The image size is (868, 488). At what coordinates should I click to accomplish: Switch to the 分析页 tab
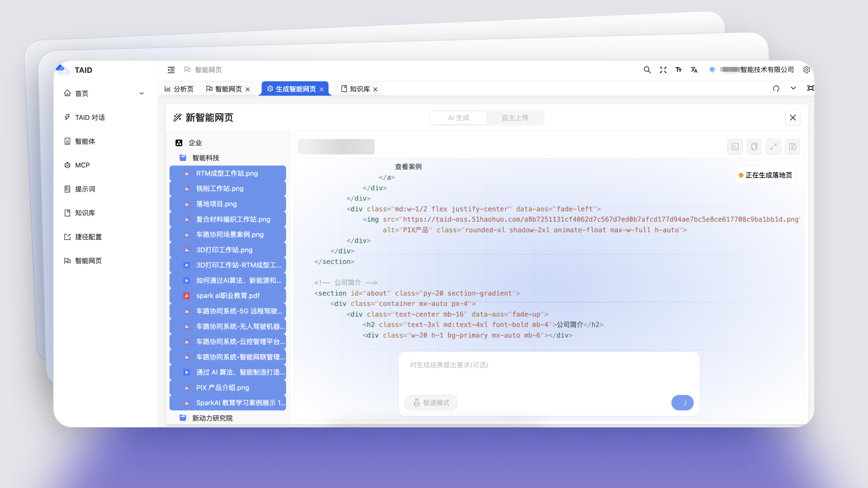coord(179,89)
